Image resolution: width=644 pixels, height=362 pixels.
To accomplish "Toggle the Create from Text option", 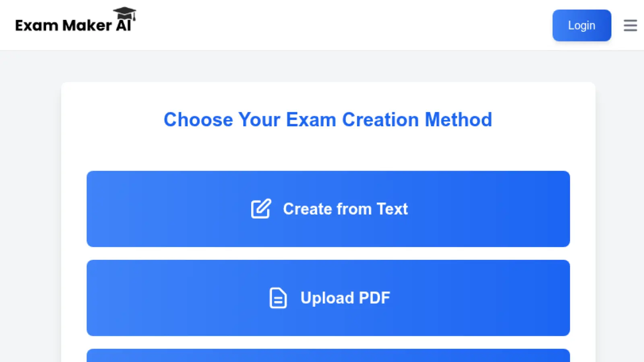I will point(328,209).
